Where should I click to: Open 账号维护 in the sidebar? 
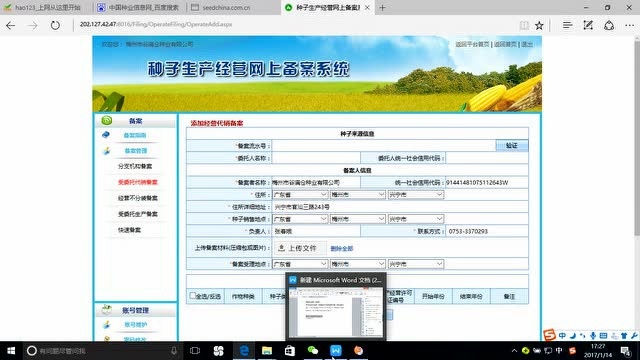tap(135, 324)
